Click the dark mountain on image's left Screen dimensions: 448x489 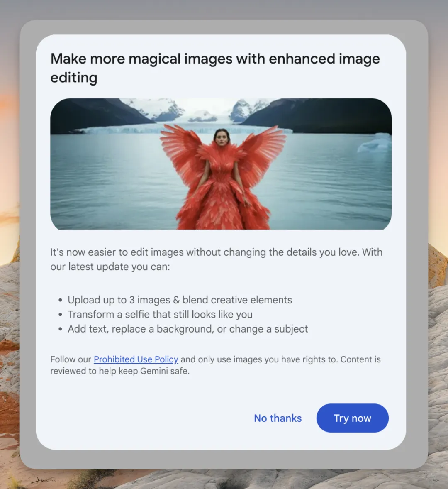click(x=91, y=114)
